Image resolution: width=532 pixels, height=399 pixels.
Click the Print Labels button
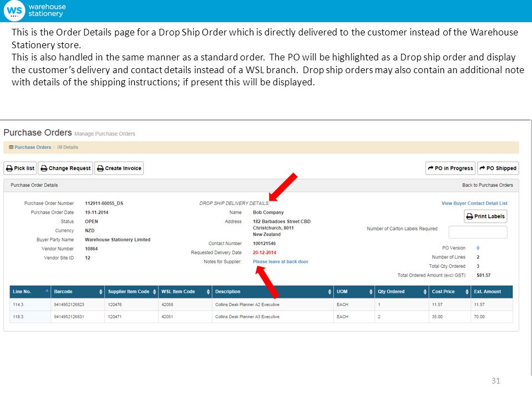(x=485, y=217)
